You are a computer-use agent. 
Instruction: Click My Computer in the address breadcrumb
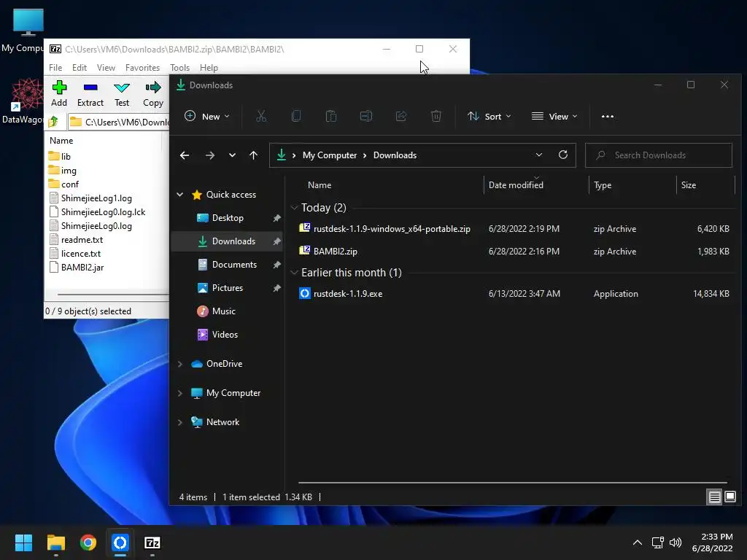pyautogui.click(x=330, y=155)
